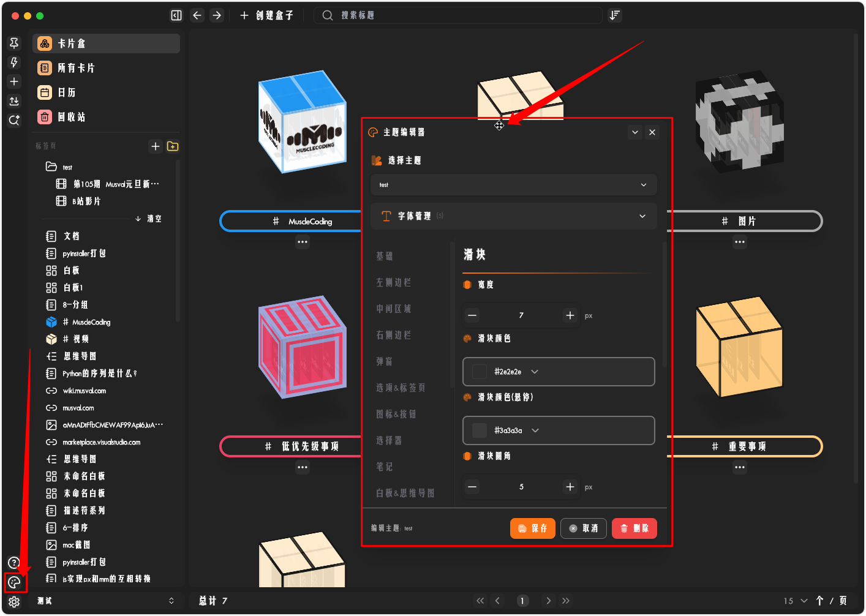866x616 pixels.
Task: Click the orange 保存 button
Action: pos(532,528)
